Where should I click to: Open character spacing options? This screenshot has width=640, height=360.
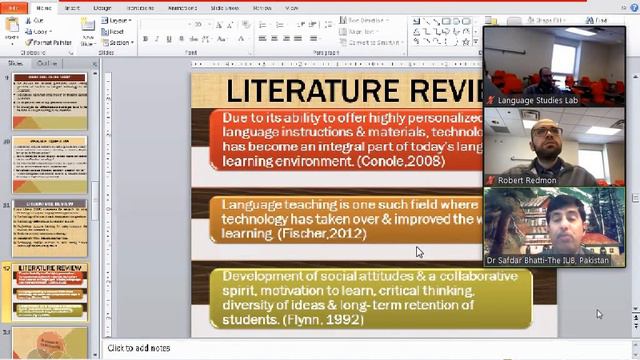tap(207, 39)
